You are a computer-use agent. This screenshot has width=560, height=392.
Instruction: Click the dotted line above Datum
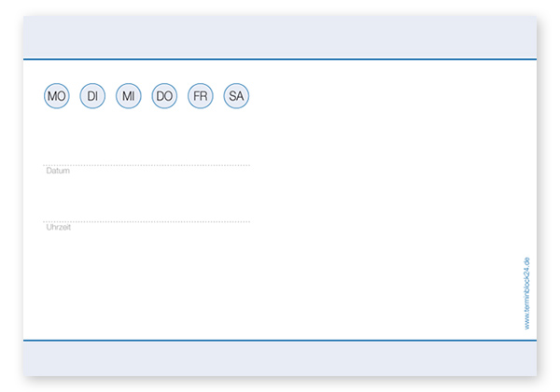click(x=147, y=165)
